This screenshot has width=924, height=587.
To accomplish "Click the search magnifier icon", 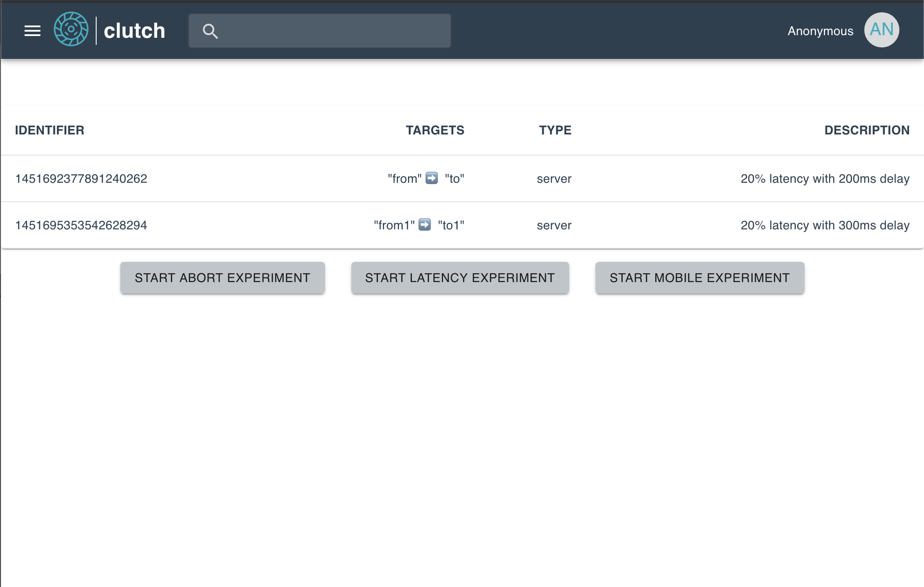I will [210, 31].
